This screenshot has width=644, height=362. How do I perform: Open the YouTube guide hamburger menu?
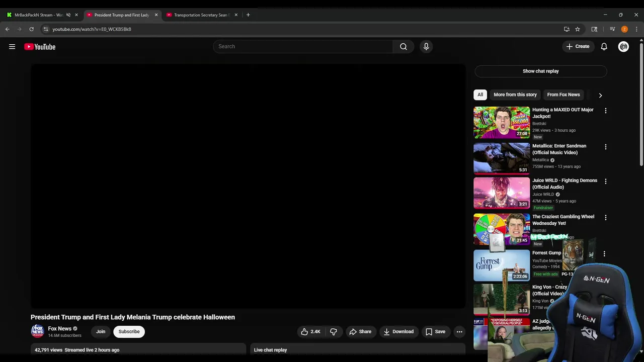pyautogui.click(x=12, y=47)
